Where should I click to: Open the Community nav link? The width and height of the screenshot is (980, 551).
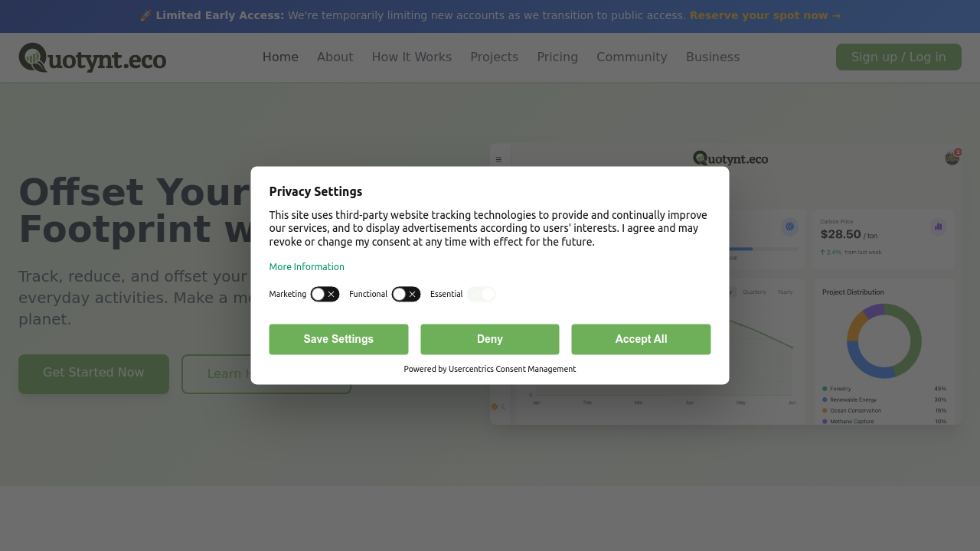[632, 57]
